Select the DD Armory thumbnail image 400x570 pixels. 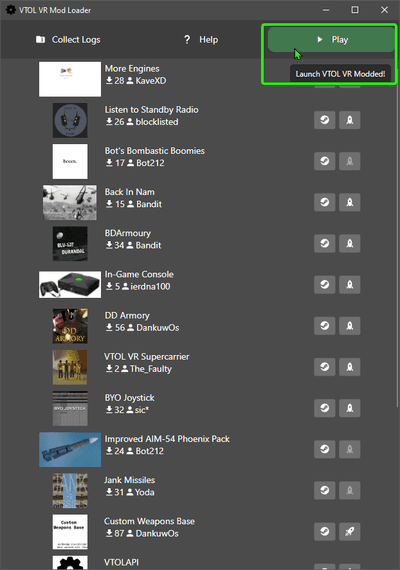click(x=70, y=326)
